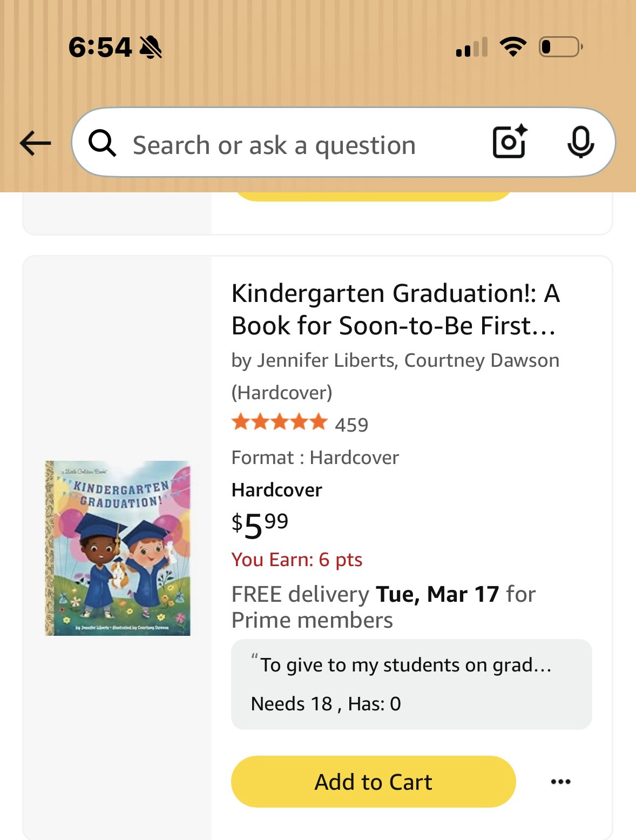The height and width of the screenshot is (840, 636).
Task: Tap the Wi-Fi status icon
Action: coord(513,47)
